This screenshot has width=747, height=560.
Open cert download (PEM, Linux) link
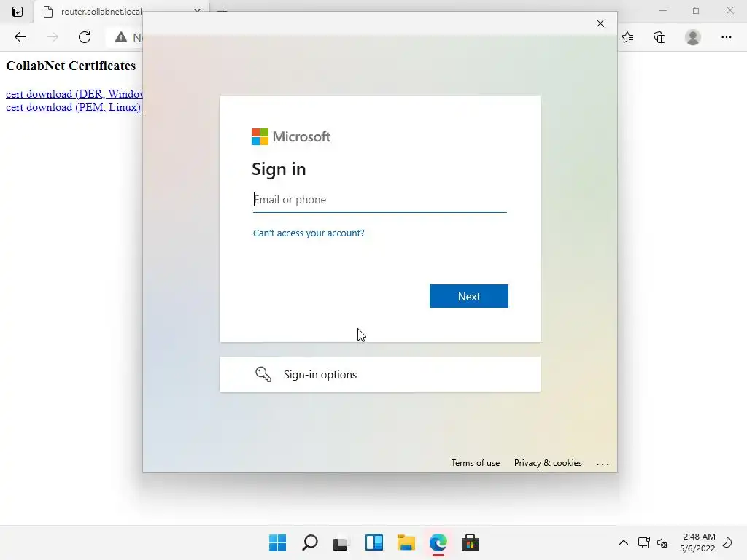click(x=74, y=107)
